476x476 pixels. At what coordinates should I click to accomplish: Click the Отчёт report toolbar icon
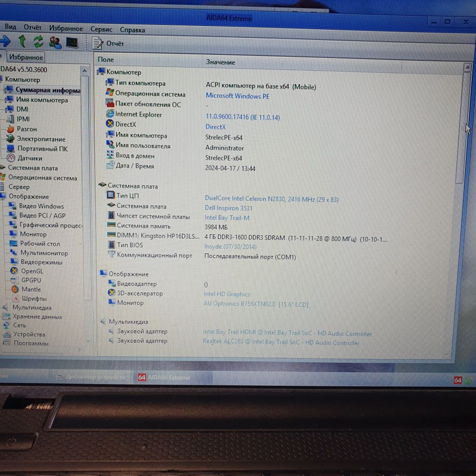coord(98,43)
